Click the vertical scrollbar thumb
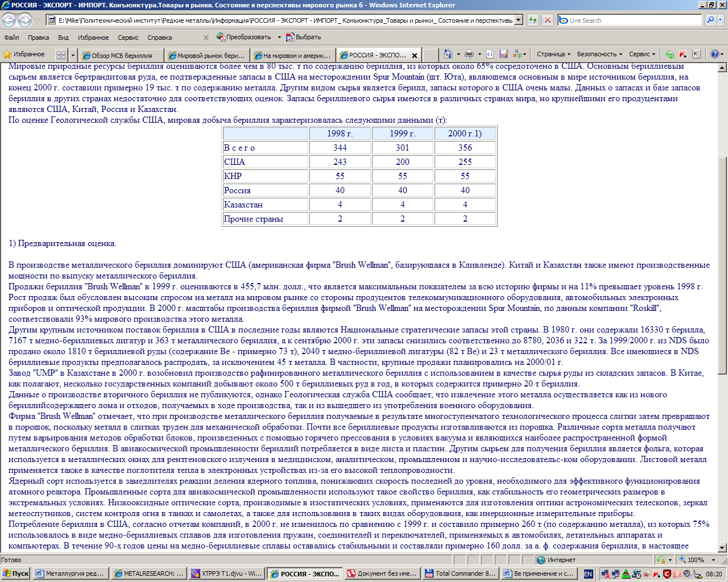Image resolution: width=728 pixels, height=582 pixels. coord(722,265)
